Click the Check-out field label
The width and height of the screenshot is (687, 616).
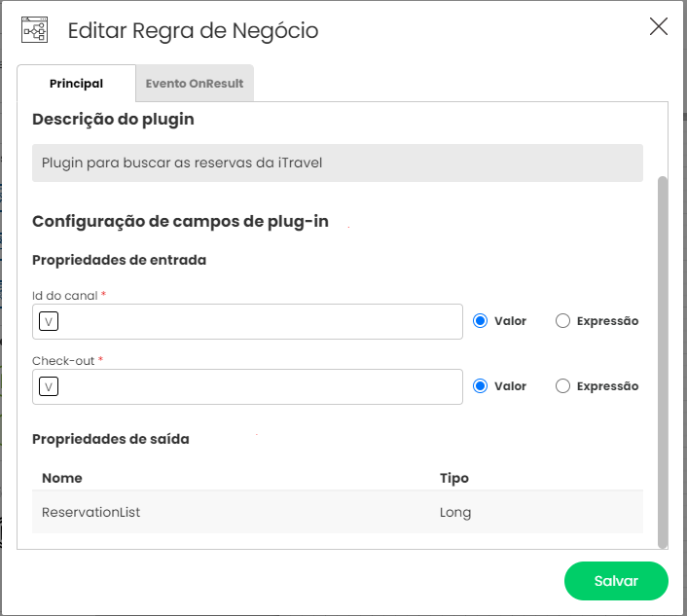click(63, 361)
